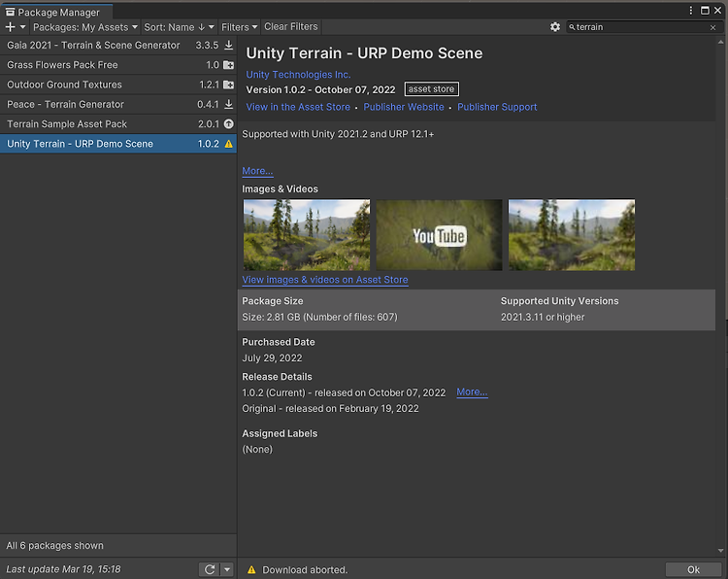728x579 pixels.
Task: Open the refresh options dropdown arrow
Action: click(x=227, y=569)
